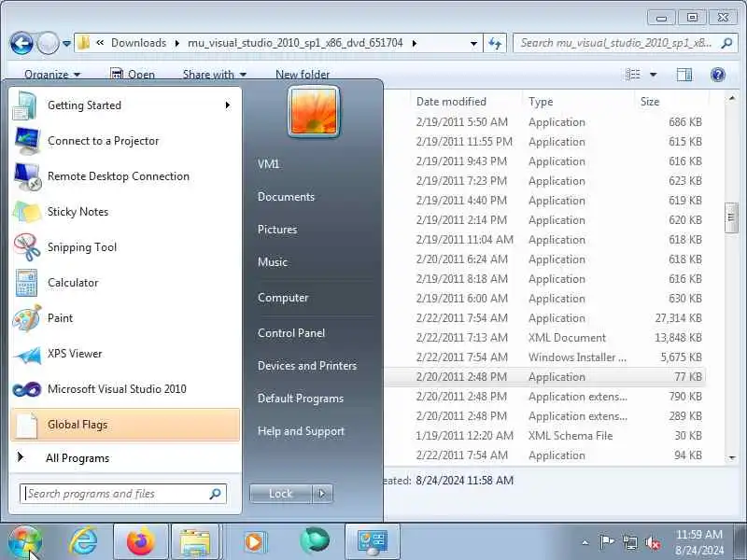Open the Snipping Tool
The height and width of the screenshot is (560, 747).
125,247
